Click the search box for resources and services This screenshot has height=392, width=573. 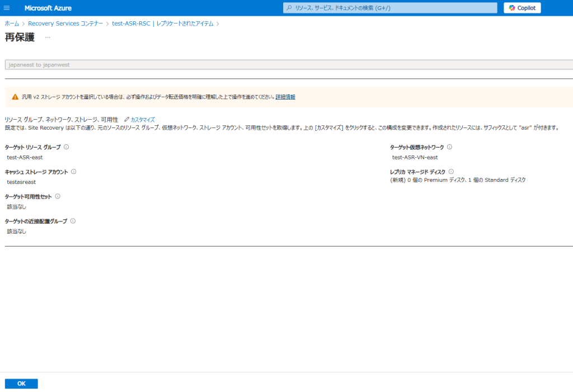[x=390, y=8]
